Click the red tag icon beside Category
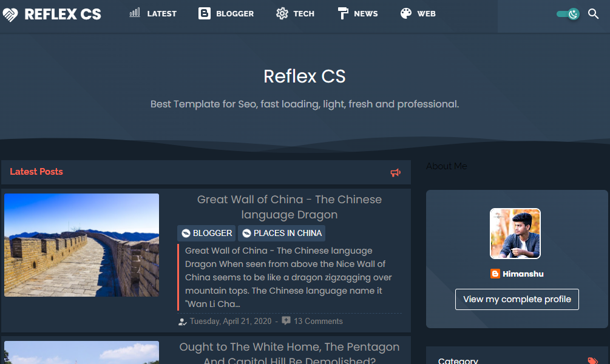Screen dimensions: 610x364 pos(592,361)
